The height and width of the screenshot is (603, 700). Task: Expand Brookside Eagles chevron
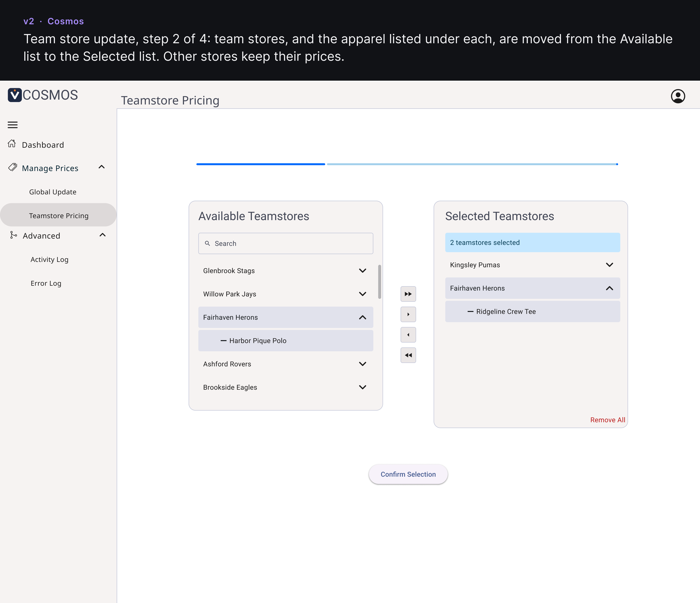coord(362,387)
